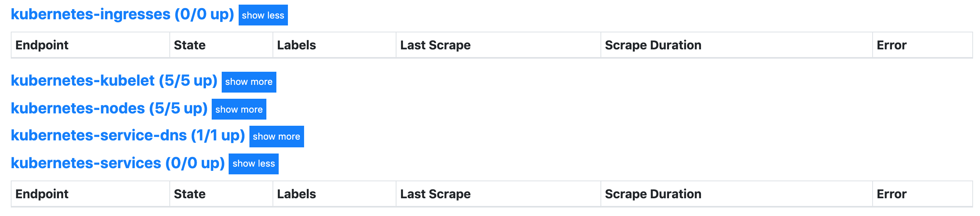The height and width of the screenshot is (216, 980).
Task: Open the kubernetes-service-dns (1/1 up) heading link
Action: (128, 136)
